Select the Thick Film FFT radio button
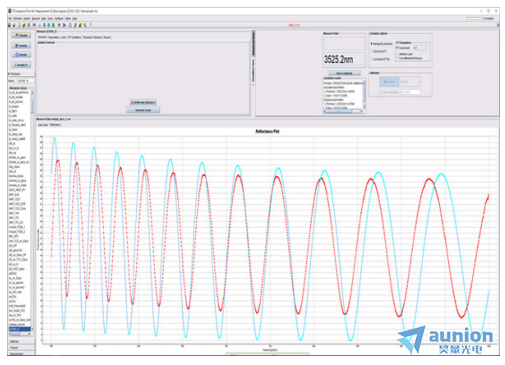Screen dimensions: 505x365 tap(379, 51)
